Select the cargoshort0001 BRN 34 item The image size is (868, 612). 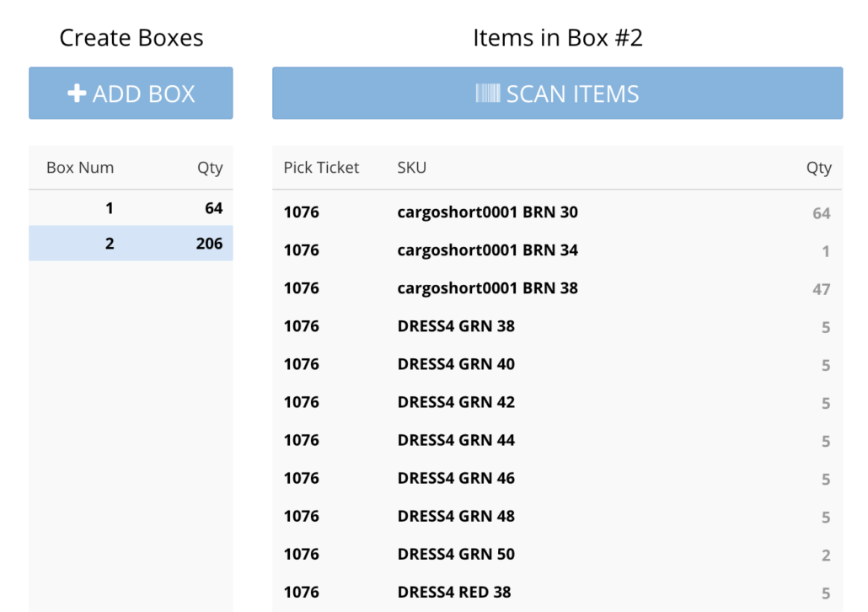click(x=487, y=250)
